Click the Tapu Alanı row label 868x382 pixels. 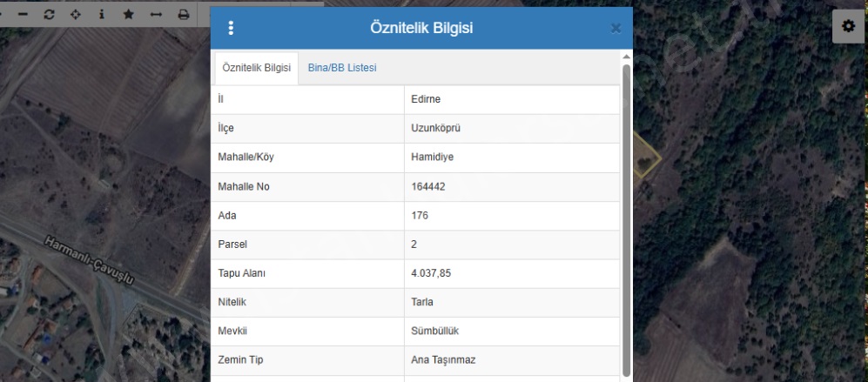[x=241, y=273]
